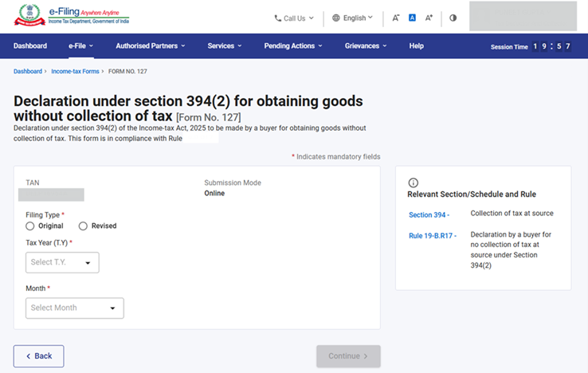Go to the Help menu item
Screen dimensions: 588x373
(x=416, y=46)
